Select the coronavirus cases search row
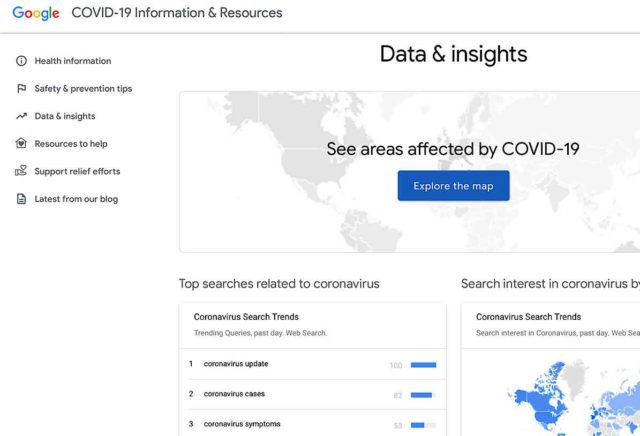The width and height of the screenshot is (640, 436). tap(312, 394)
